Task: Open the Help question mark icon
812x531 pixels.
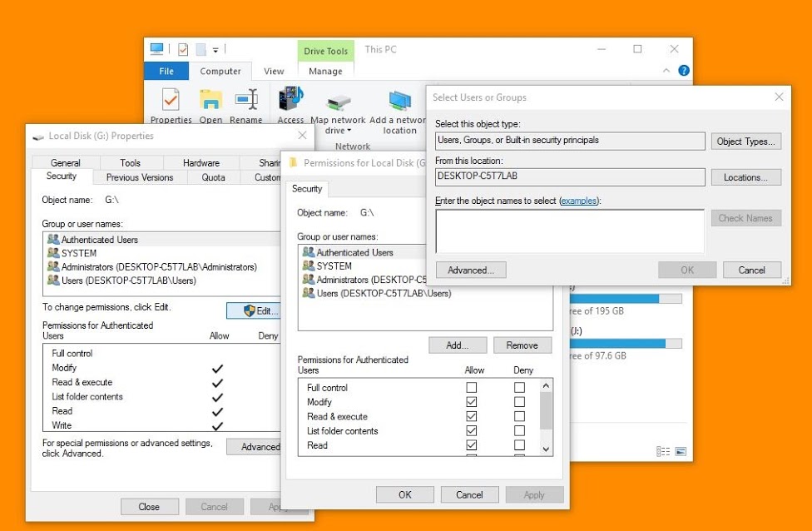Action: point(684,71)
